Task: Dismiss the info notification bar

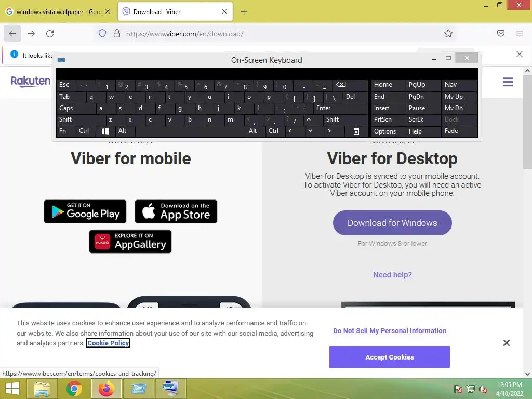Action: point(520,54)
